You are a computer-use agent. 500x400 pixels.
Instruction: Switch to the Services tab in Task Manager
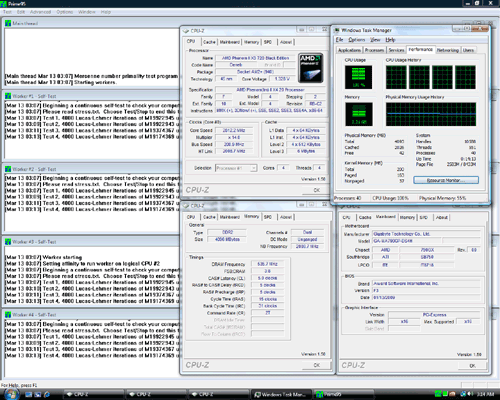point(396,50)
